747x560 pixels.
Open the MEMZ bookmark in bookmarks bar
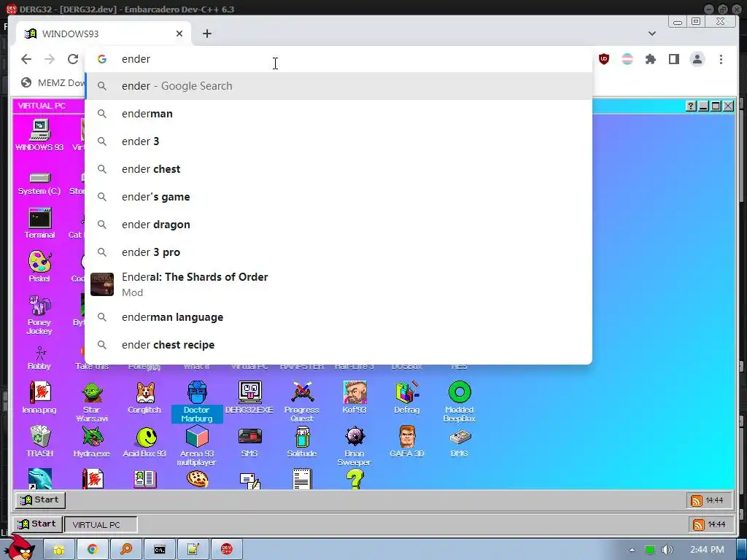pyautogui.click(x=53, y=83)
